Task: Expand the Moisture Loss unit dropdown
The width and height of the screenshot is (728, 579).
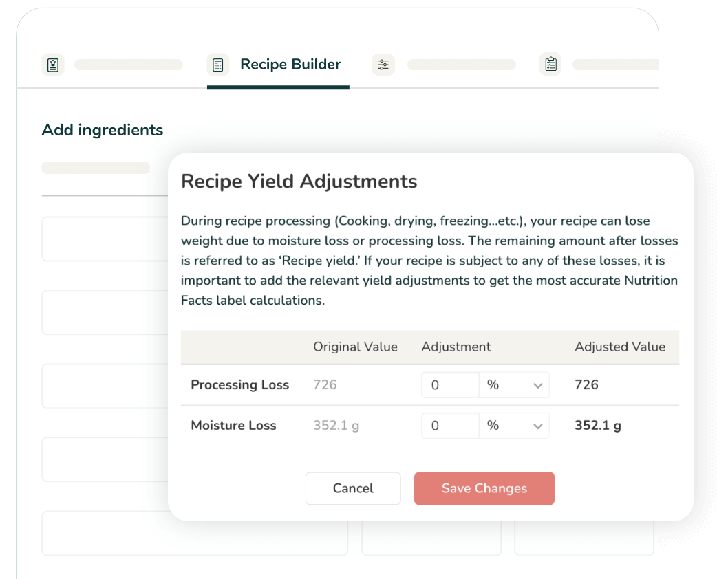Action: 514,426
